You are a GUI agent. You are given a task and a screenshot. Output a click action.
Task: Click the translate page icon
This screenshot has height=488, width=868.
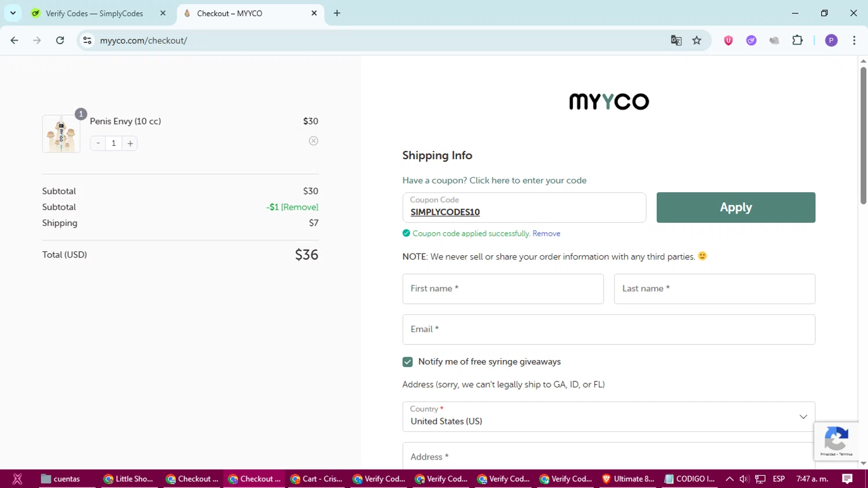click(676, 41)
